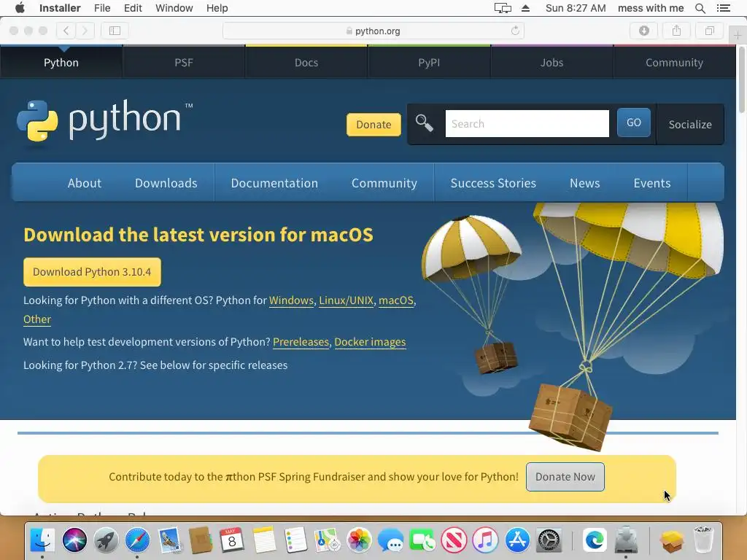
Task: Click the back navigation arrow
Action: pyautogui.click(x=66, y=31)
